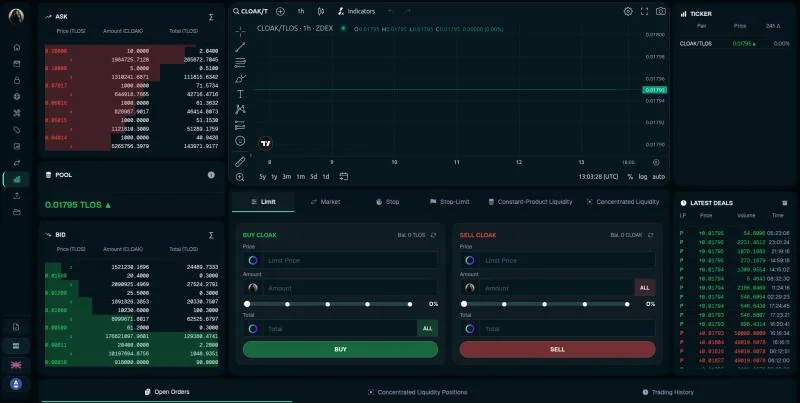Open the Trading History tab
The height and width of the screenshot is (403, 800).
(668, 392)
